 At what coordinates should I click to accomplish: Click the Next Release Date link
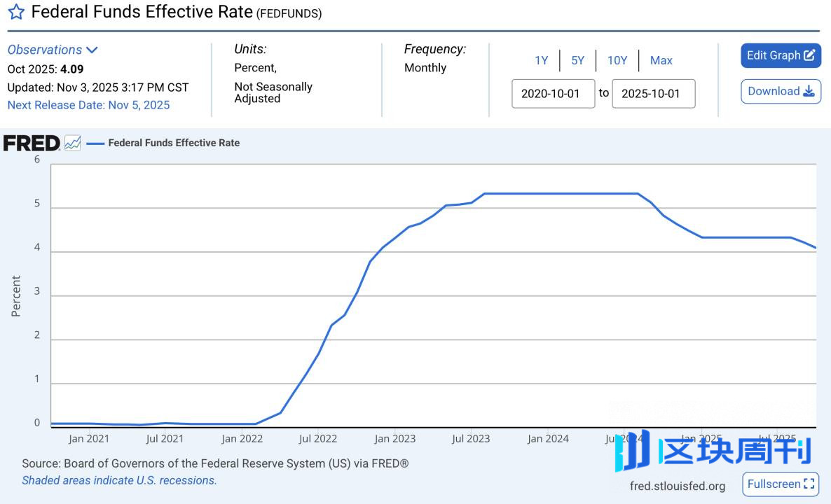88,105
